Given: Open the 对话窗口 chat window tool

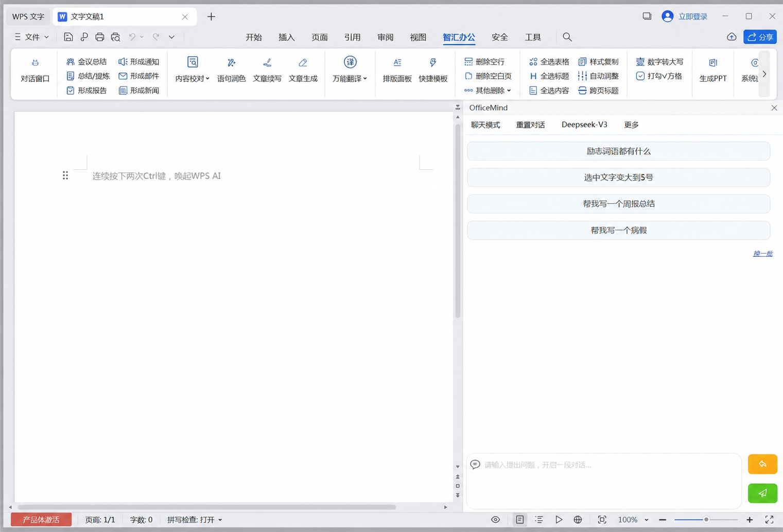Looking at the screenshot, I should click(35, 70).
